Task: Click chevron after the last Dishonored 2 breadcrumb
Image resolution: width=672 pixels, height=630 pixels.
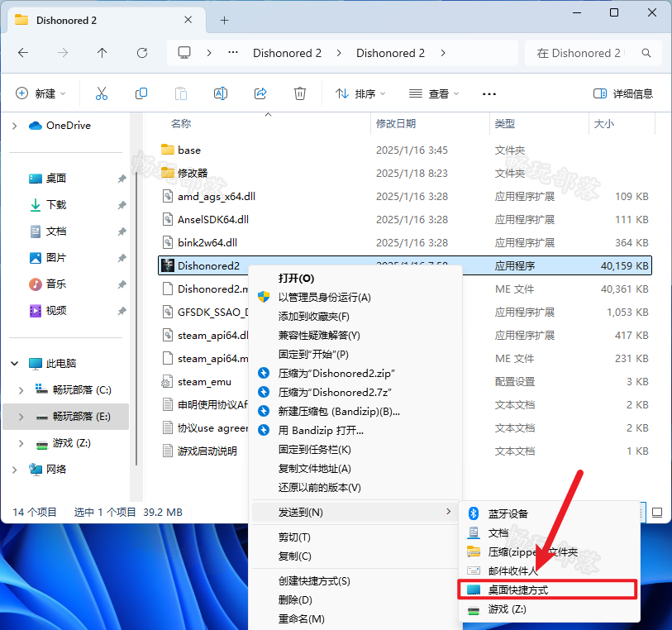Action: 443,53
